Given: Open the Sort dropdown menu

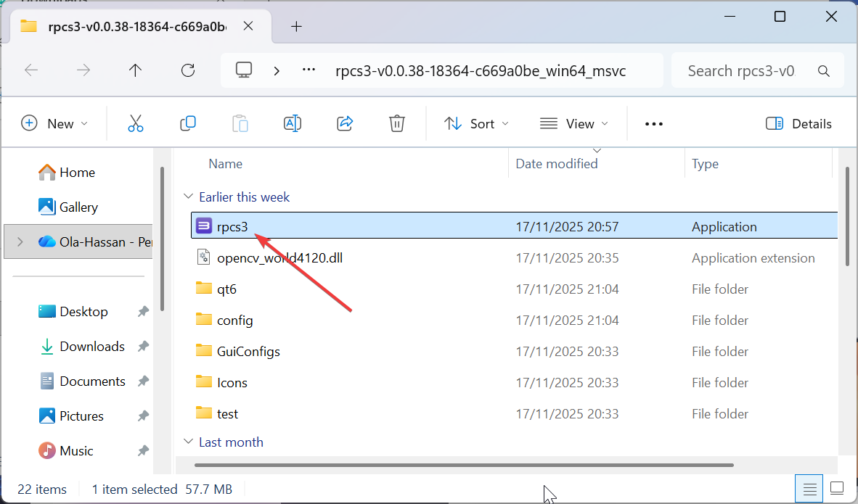Looking at the screenshot, I should (x=476, y=123).
